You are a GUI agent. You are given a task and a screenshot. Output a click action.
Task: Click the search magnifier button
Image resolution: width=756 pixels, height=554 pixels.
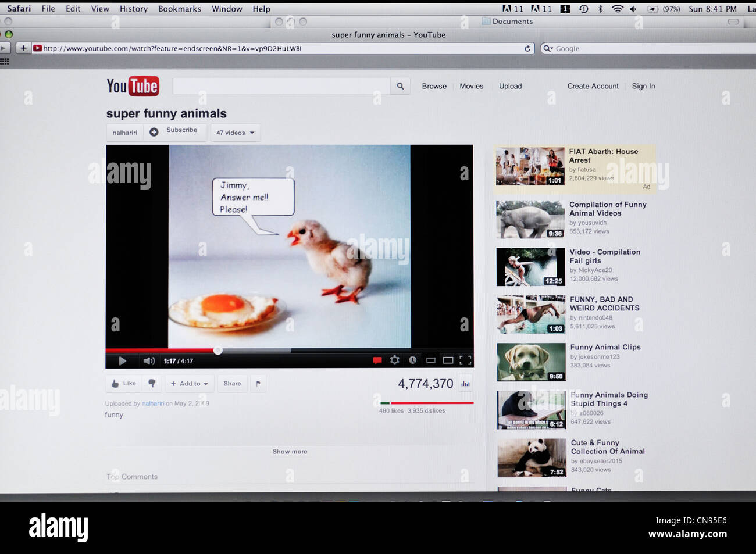[x=400, y=86]
